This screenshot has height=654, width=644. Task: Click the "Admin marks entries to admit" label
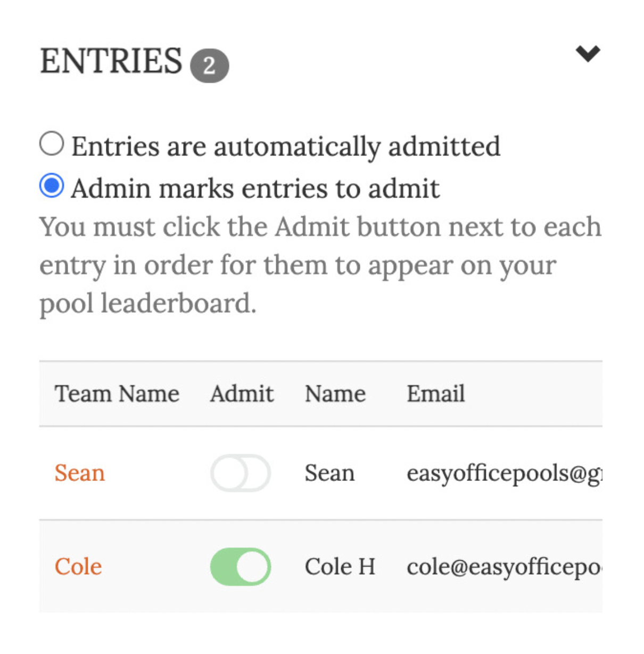coord(255,189)
